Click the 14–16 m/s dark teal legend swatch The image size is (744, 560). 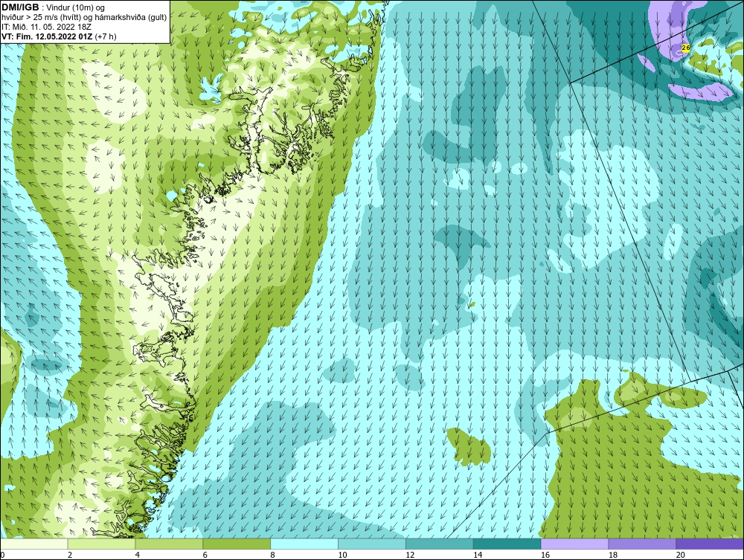click(x=507, y=544)
